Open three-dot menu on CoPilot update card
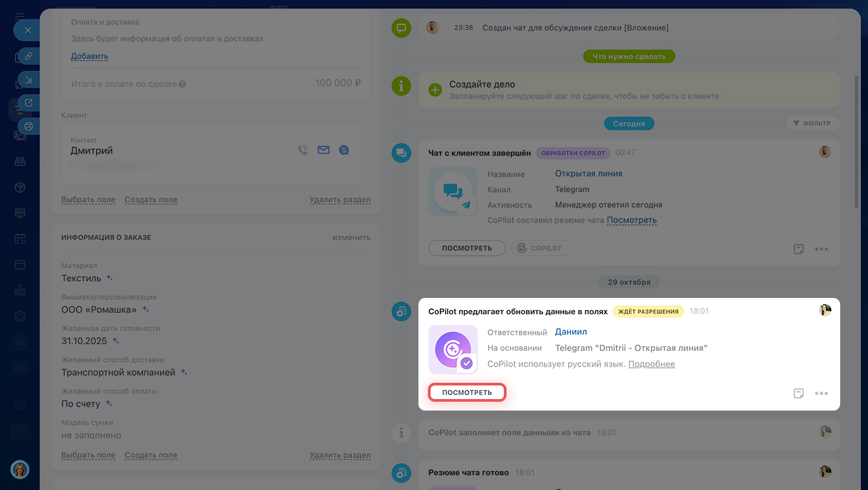868x490 pixels. point(821,393)
